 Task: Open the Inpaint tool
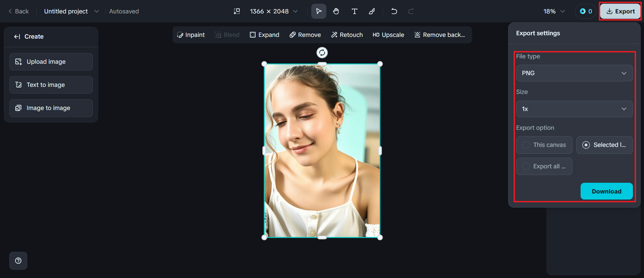coord(191,35)
